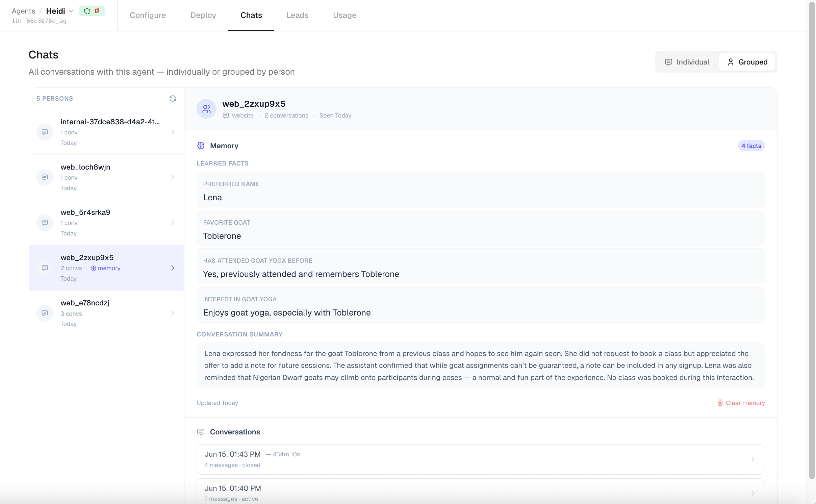816x504 pixels.
Task: Select person internal-37dce838-d4a2-41…
Action: pyautogui.click(x=106, y=132)
